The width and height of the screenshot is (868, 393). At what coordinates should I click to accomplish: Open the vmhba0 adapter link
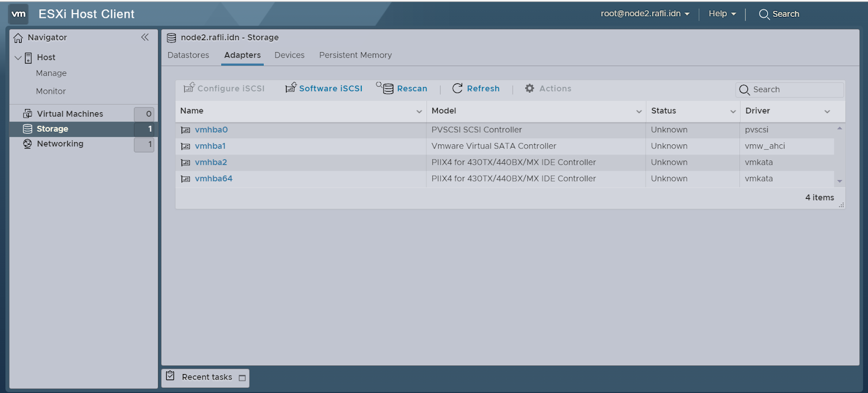coord(211,130)
